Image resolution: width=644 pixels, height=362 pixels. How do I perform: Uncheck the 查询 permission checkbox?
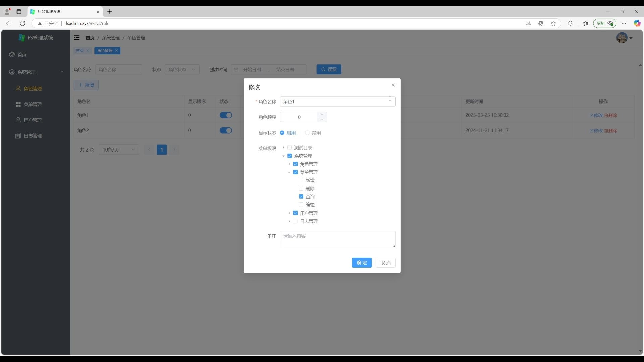[x=301, y=197]
